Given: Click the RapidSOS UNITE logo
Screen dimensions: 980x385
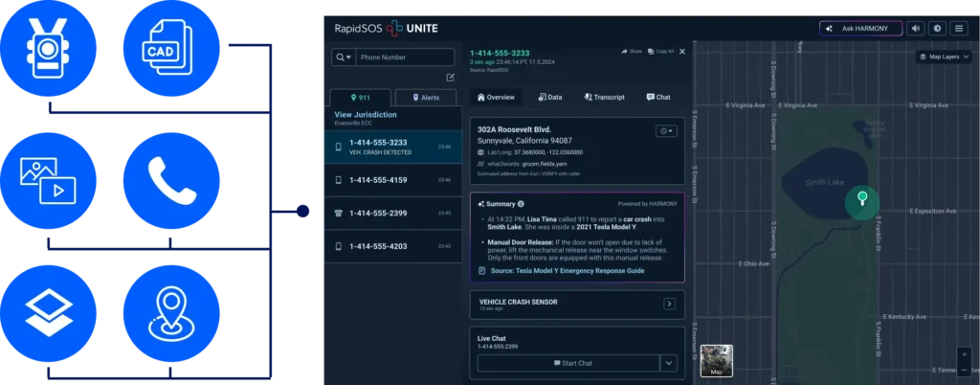Looking at the screenshot, I should pyautogui.click(x=386, y=28).
